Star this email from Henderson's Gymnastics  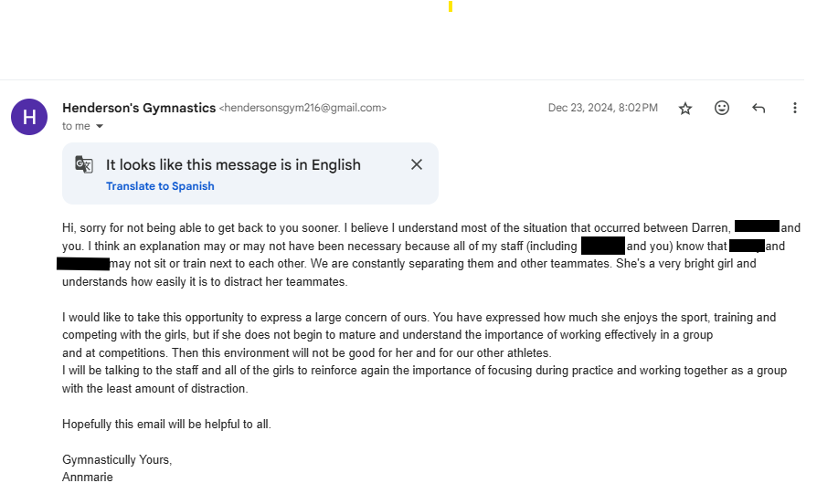tap(685, 109)
